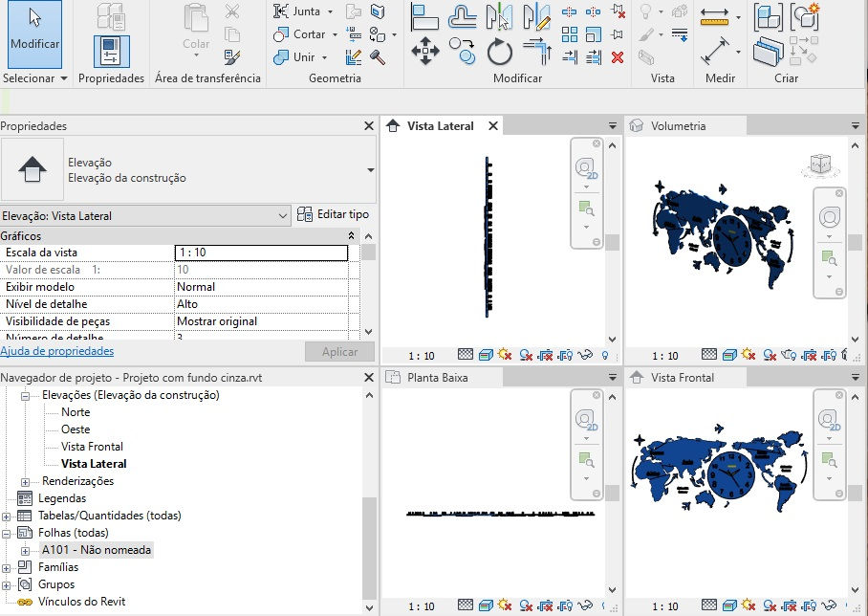868x616 pixels.
Task: Select the Copy tool icon
Action: [x=463, y=52]
